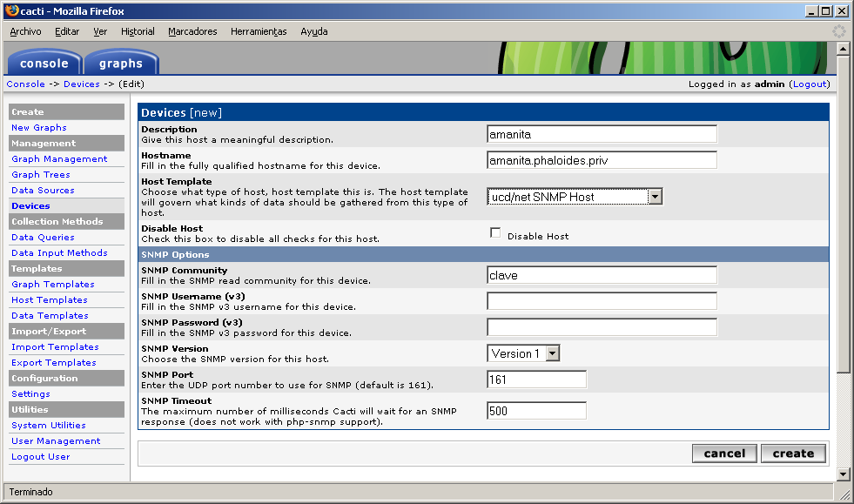Open the Editar menu
The height and width of the screenshot is (504, 854).
(67, 31)
